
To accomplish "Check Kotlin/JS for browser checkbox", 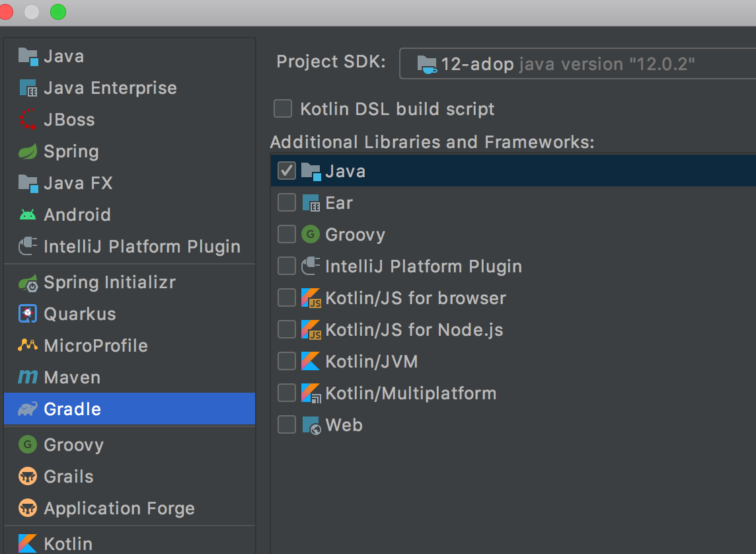I will [287, 297].
